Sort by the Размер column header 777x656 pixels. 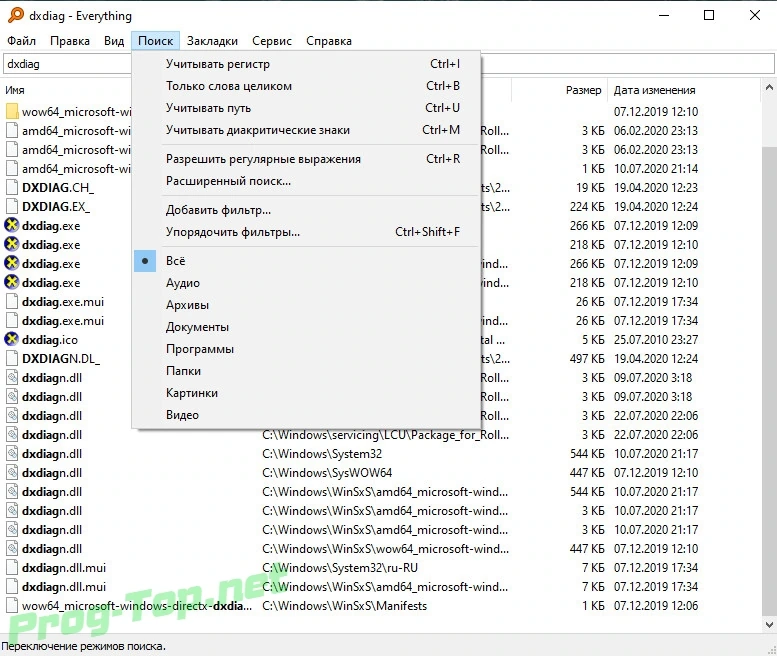[583, 90]
